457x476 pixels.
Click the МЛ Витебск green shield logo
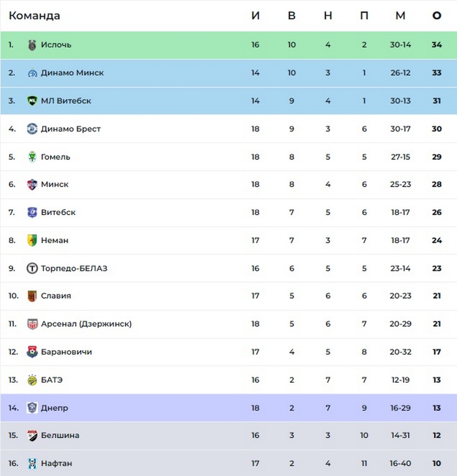32,101
